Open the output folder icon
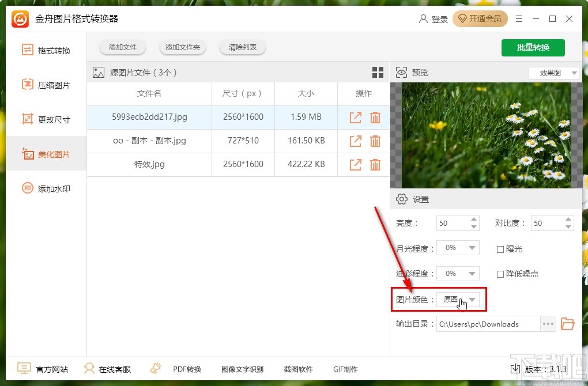 (x=567, y=323)
